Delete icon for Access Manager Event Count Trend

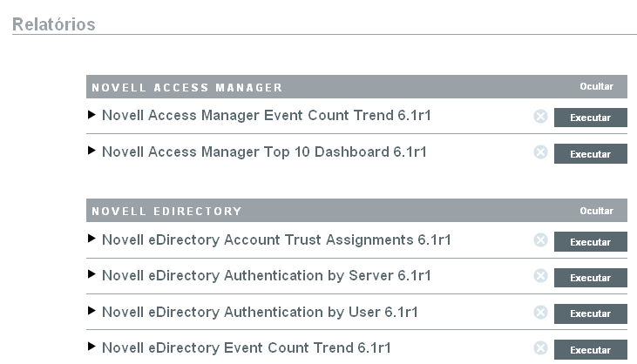pyautogui.click(x=540, y=117)
